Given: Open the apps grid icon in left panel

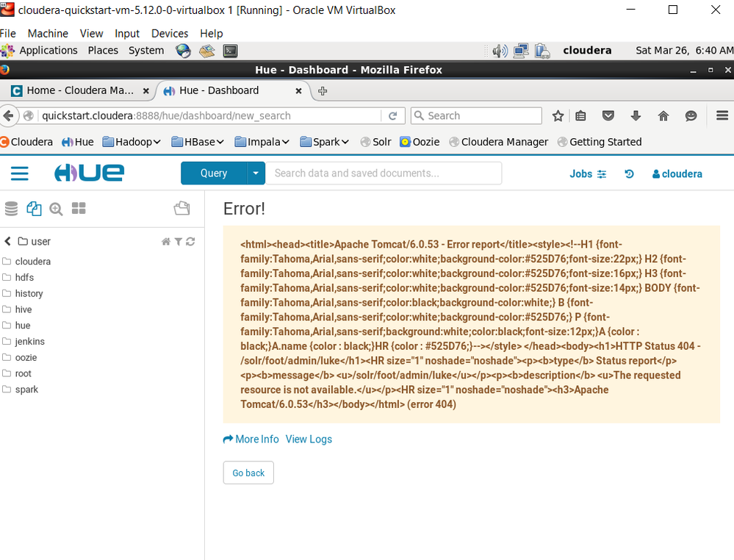Looking at the screenshot, I should [79, 209].
